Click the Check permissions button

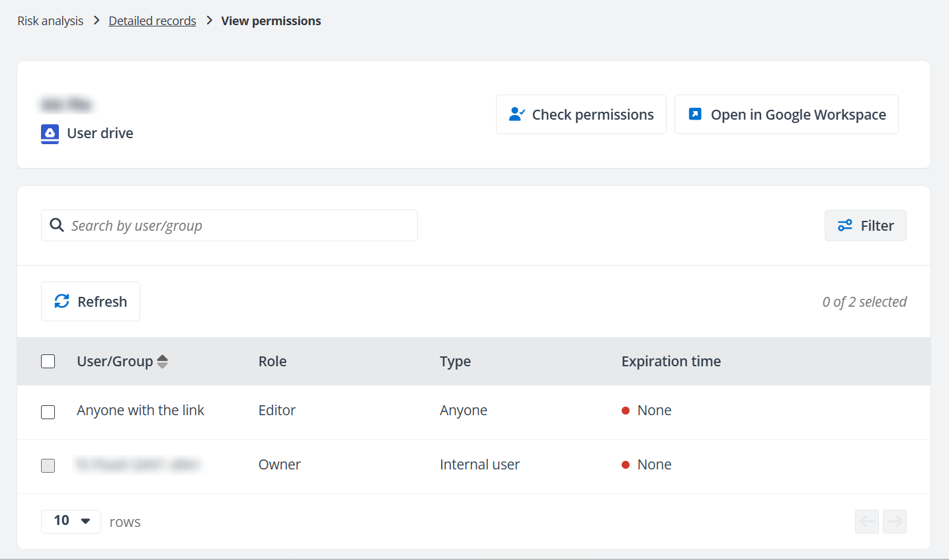click(581, 114)
